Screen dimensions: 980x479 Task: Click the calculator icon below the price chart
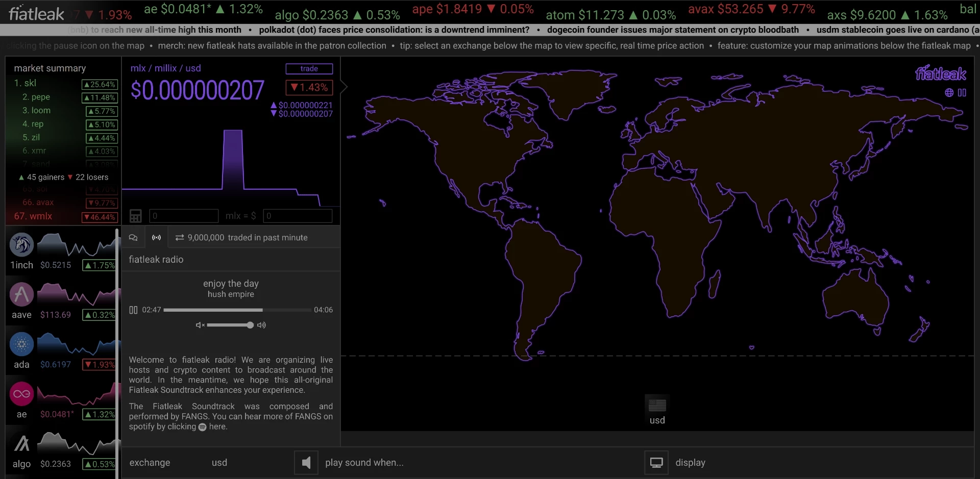coord(135,216)
